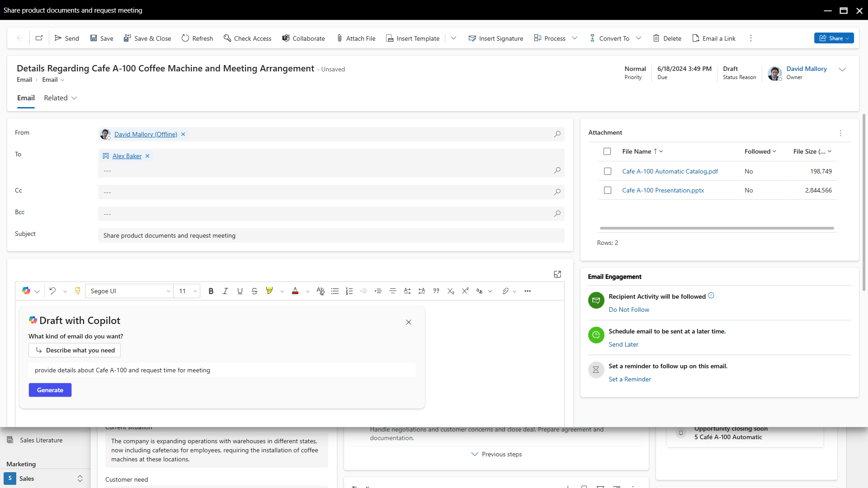Viewport: 868px width, 488px height.
Task: Check the Cafe A-100 Automatic Catalog.pdf checkbox
Action: pos(608,171)
